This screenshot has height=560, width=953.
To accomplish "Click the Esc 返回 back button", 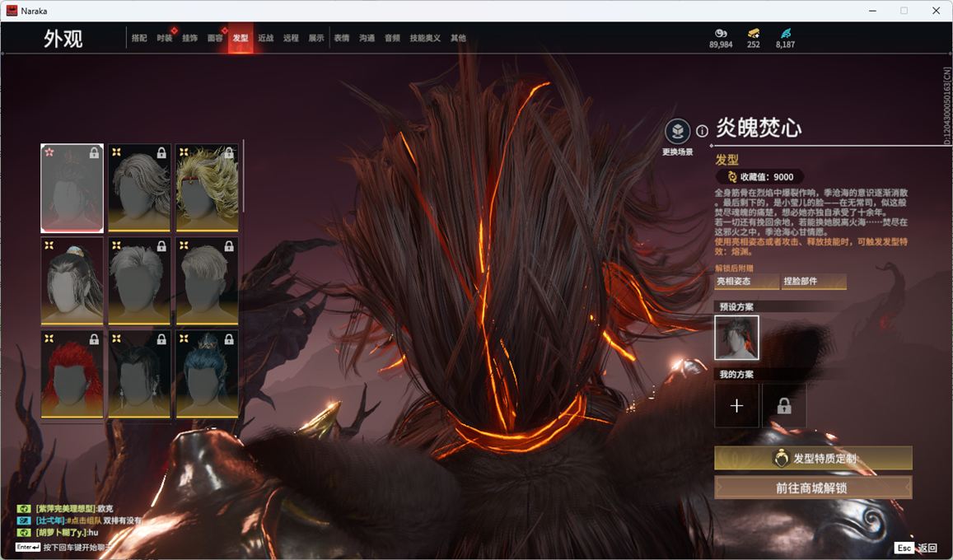I will [x=917, y=548].
